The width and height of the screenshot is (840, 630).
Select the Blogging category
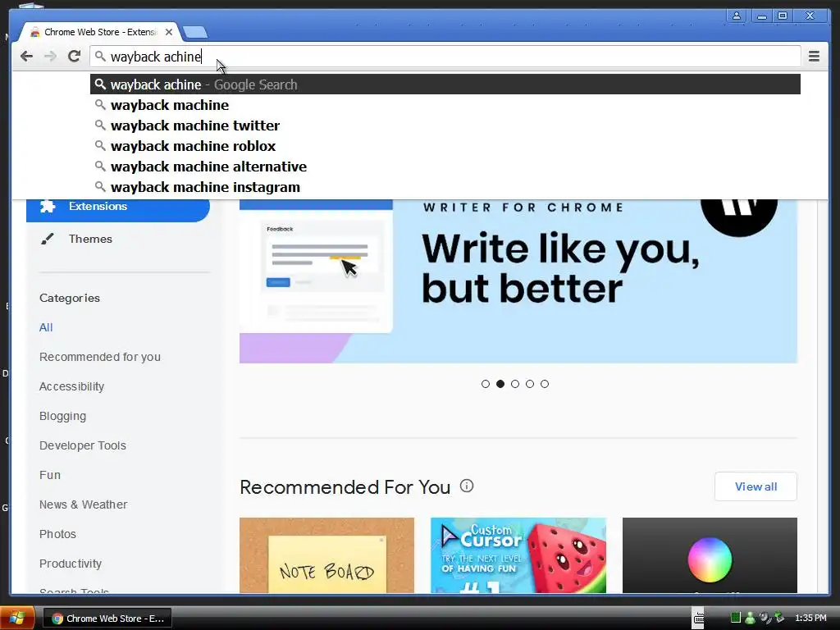click(62, 416)
